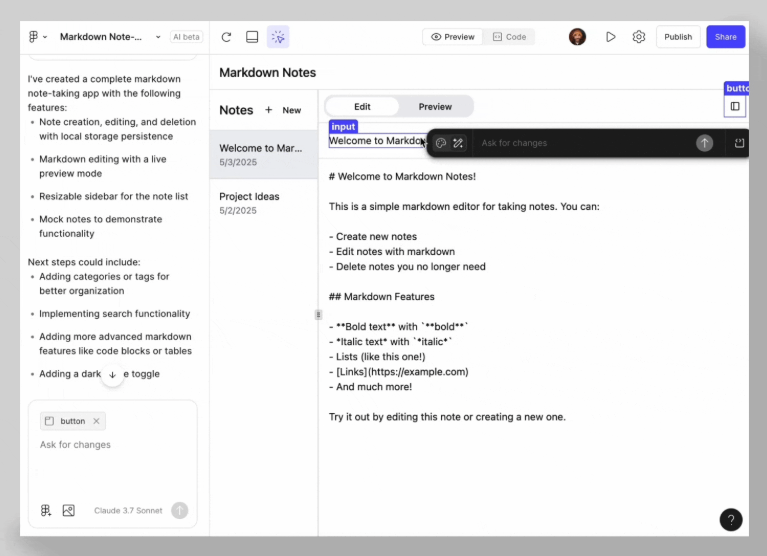The image size is (767, 556).
Task: Open the Figma logo main menu
Action: (37, 37)
